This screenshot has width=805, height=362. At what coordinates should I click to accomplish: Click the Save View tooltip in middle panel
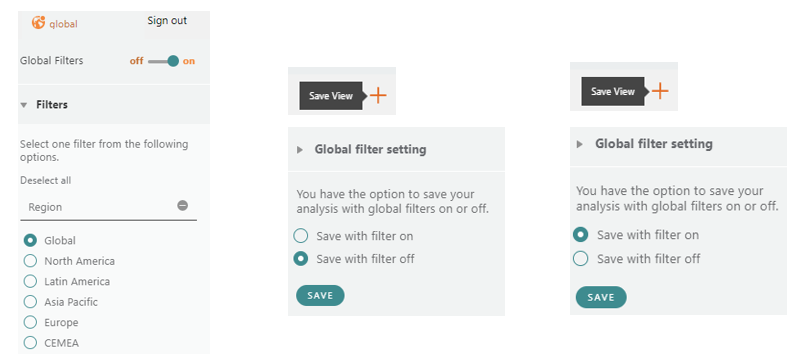click(331, 96)
